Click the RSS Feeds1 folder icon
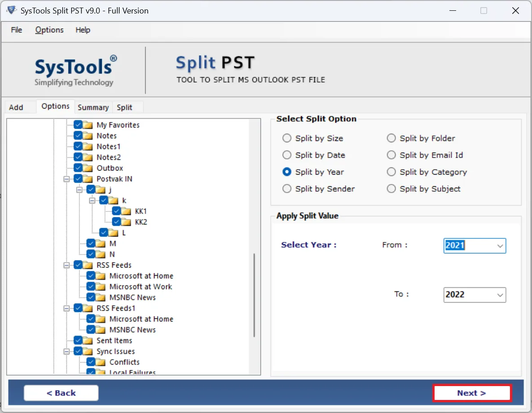Viewport: 532px width, 413px height. pos(88,308)
